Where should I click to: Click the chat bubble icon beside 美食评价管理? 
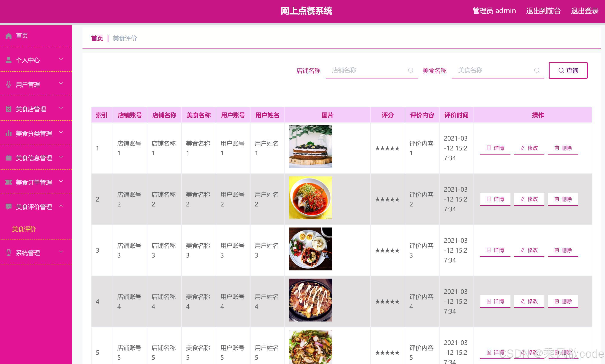pos(9,206)
